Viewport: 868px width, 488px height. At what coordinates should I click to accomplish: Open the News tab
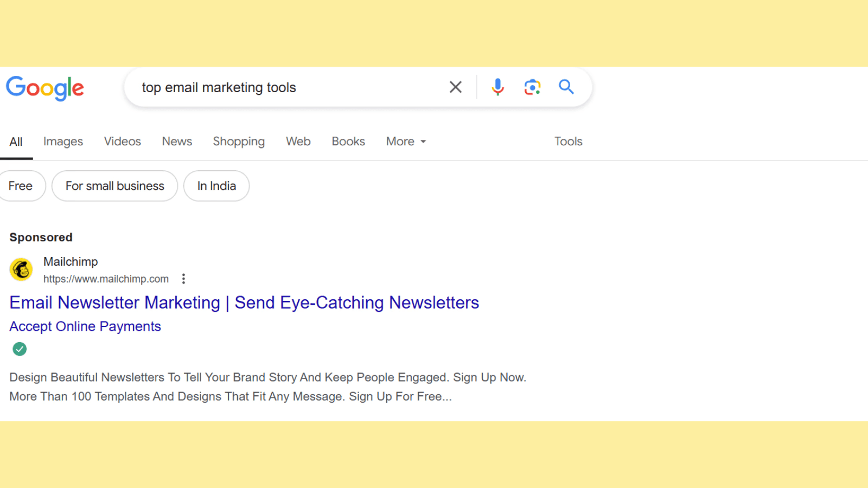[177, 142]
